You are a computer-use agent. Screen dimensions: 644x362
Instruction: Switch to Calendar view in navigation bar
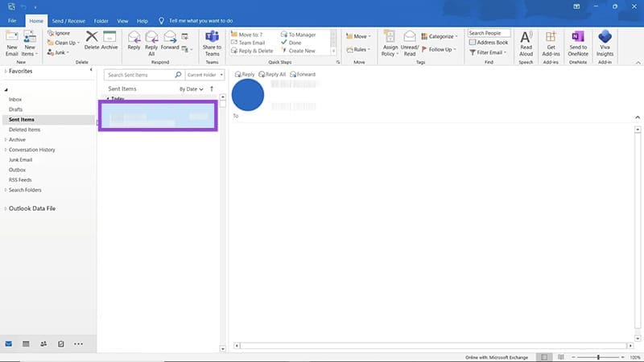pyautogui.click(x=26, y=343)
